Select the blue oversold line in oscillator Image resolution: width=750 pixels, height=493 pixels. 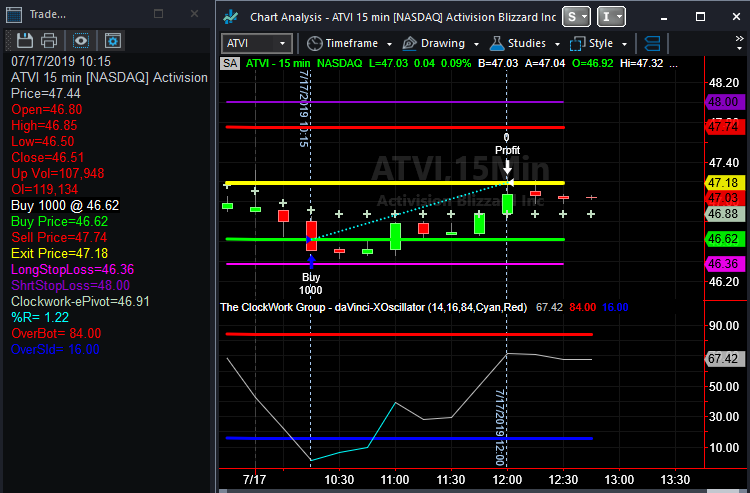(x=409, y=438)
